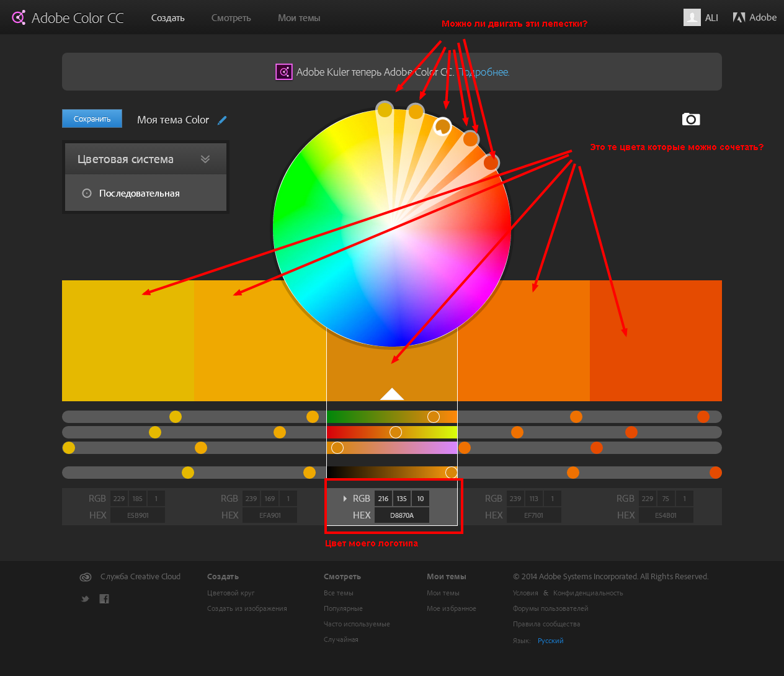Select the amber handle on the color wheel

coord(416,112)
